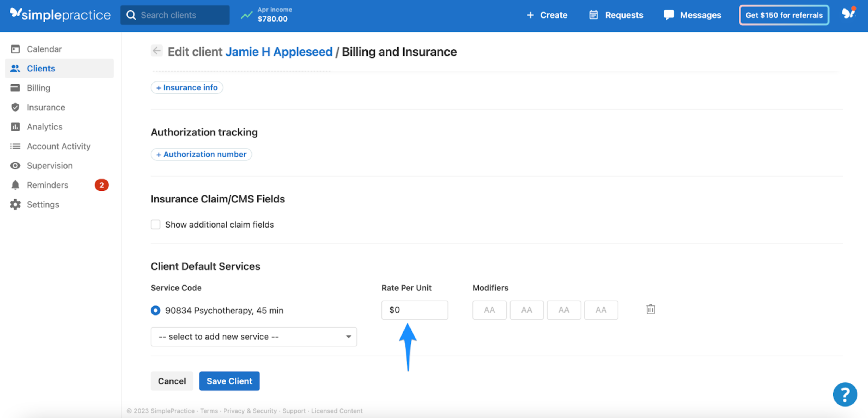Open Jamie H Appleseed client link
Screen dimensions: 868x418
click(x=279, y=52)
